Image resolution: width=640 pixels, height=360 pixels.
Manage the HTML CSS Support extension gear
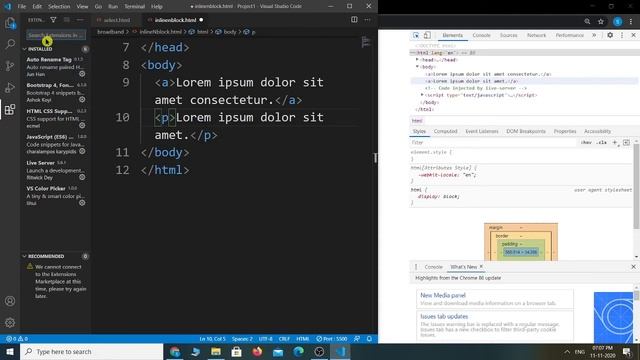click(x=82, y=126)
